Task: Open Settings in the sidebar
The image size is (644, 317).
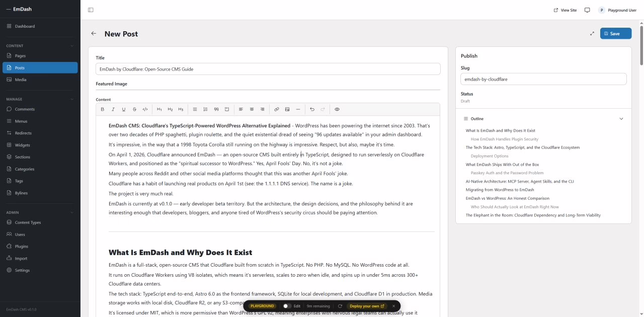Action: point(40,270)
